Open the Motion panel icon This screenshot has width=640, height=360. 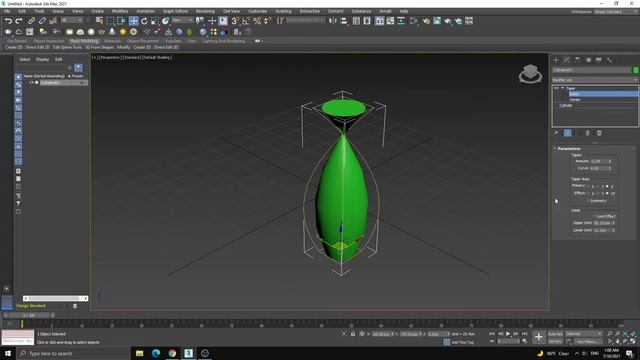[x=588, y=60]
